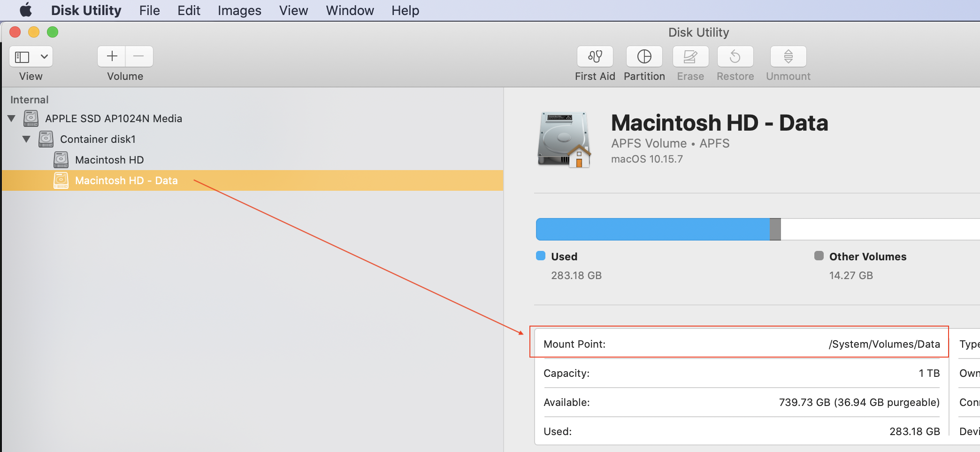
Task: Collapse the Container disk1 disclosure triangle
Action: click(27, 139)
